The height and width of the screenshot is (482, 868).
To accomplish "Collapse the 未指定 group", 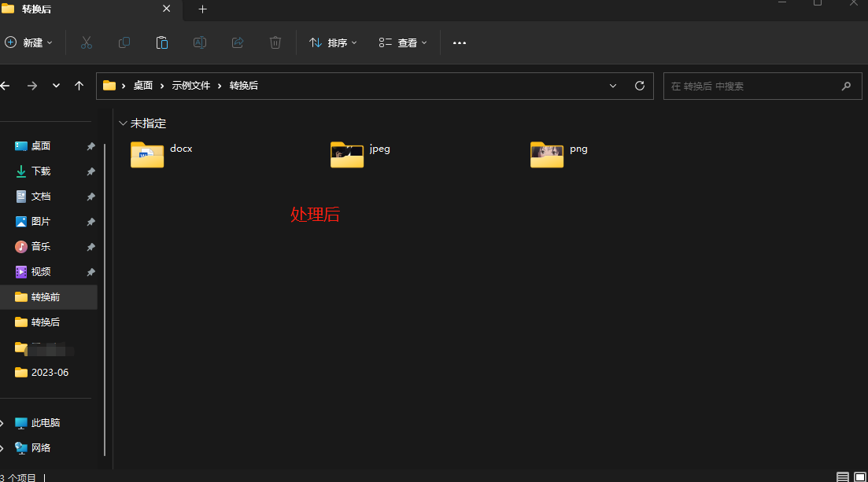I will click(x=123, y=123).
